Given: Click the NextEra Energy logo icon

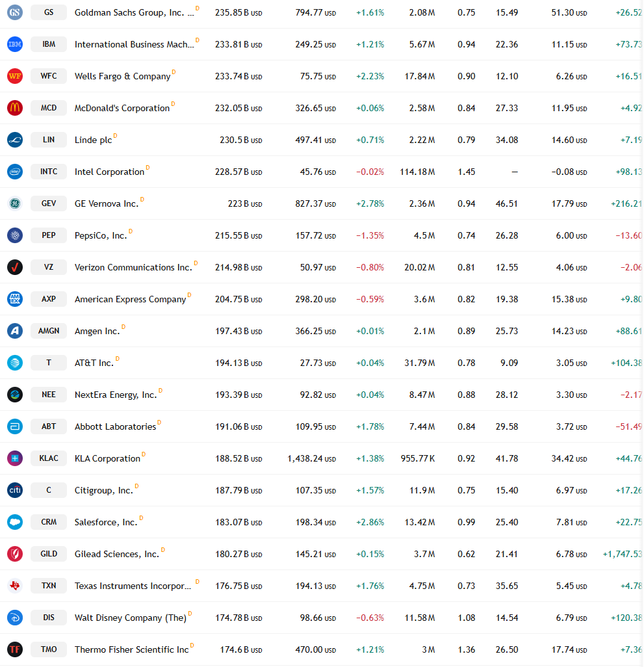Looking at the screenshot, I should [15, 395].
